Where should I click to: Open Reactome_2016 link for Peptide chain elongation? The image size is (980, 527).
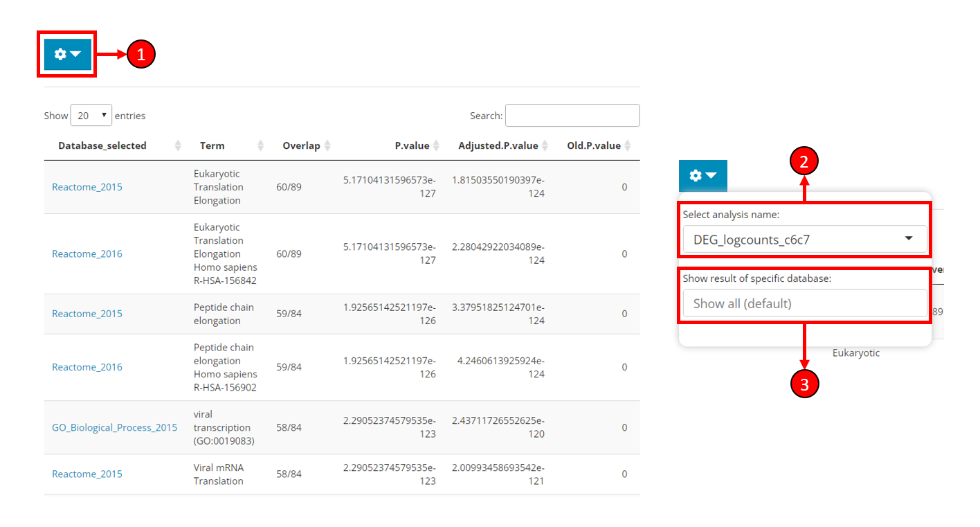(87, 367)
